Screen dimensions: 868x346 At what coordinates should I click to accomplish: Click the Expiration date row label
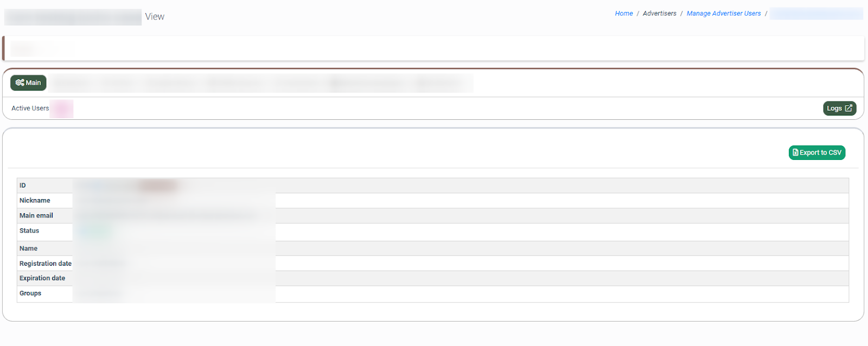tap(42, 278)
